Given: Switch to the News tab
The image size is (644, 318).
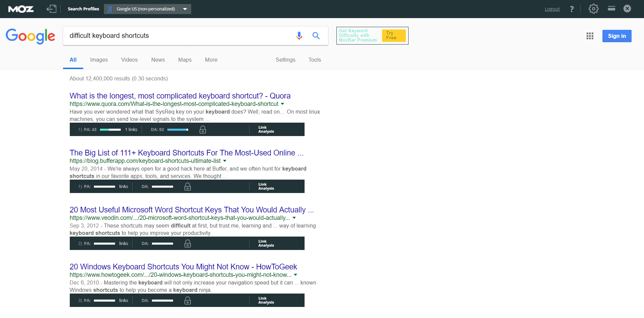Looking at the screenshot, I should point(158,60).
